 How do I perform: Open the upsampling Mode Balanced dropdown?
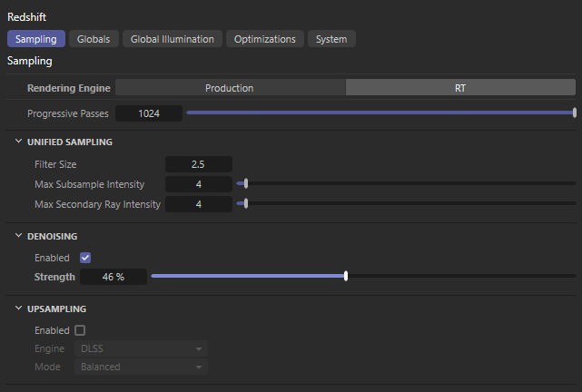(141, 367)
